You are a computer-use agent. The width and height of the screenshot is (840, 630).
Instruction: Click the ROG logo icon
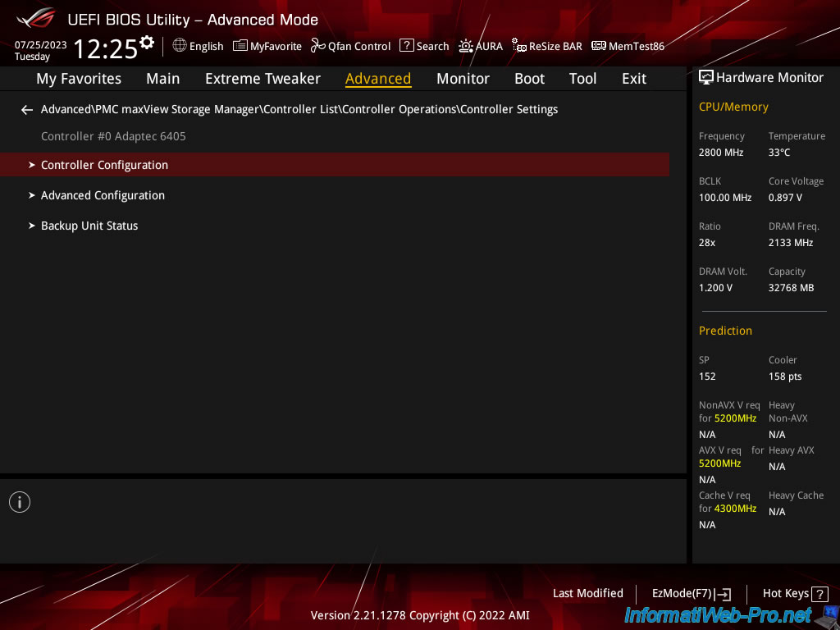[x=35, y=19]
